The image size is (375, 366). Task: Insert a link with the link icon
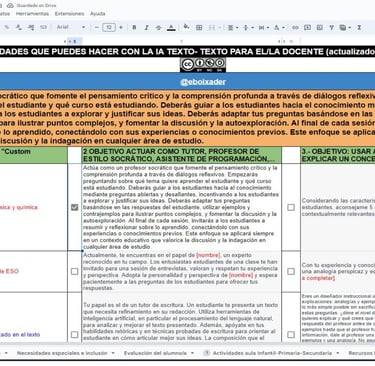pyautogui.click(x=295, y=27)
